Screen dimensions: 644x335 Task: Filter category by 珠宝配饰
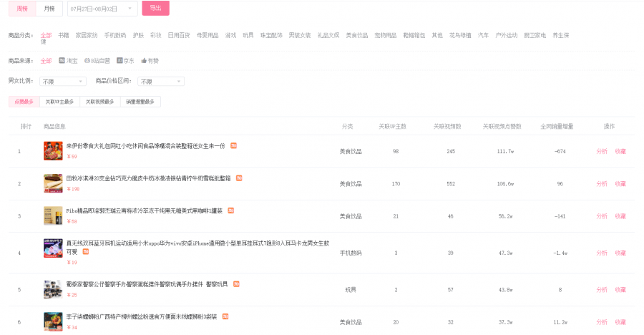[x=271, y=35]
